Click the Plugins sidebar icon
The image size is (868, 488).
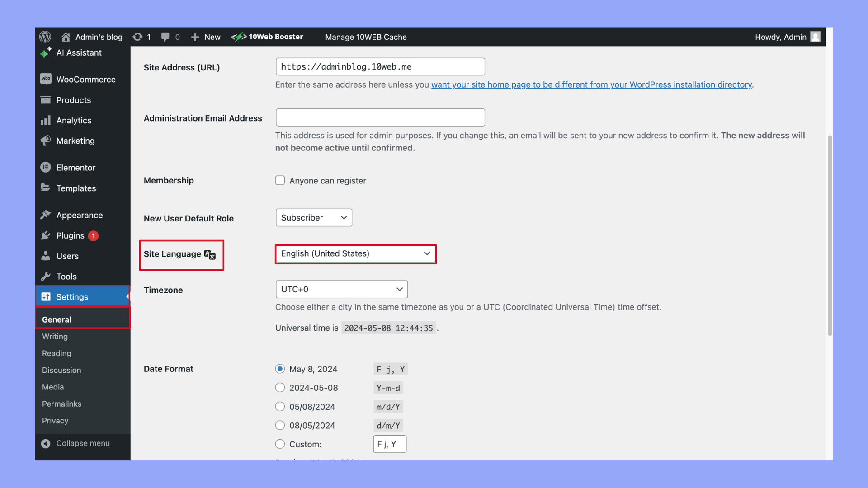pyautogui.click(x=46, y=235)
